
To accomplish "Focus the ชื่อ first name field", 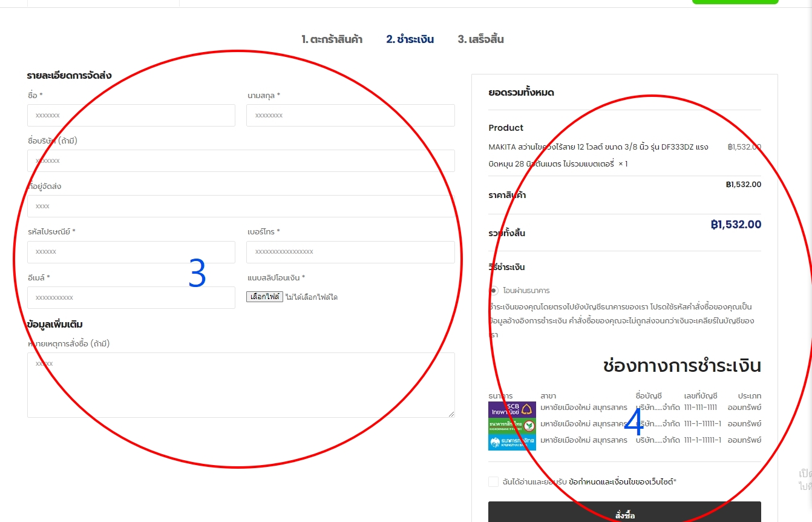I will coord(131,115).
